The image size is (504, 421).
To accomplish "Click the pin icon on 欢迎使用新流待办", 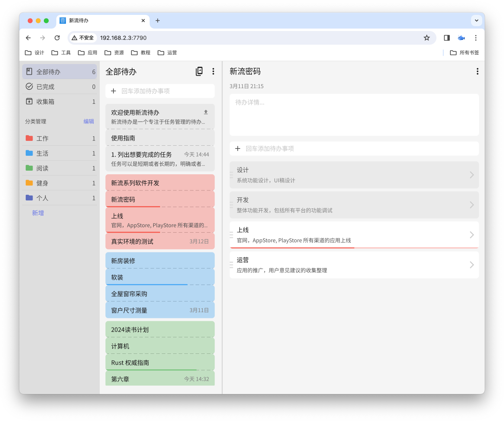I will pyautogui.click(x=206, y=112).
